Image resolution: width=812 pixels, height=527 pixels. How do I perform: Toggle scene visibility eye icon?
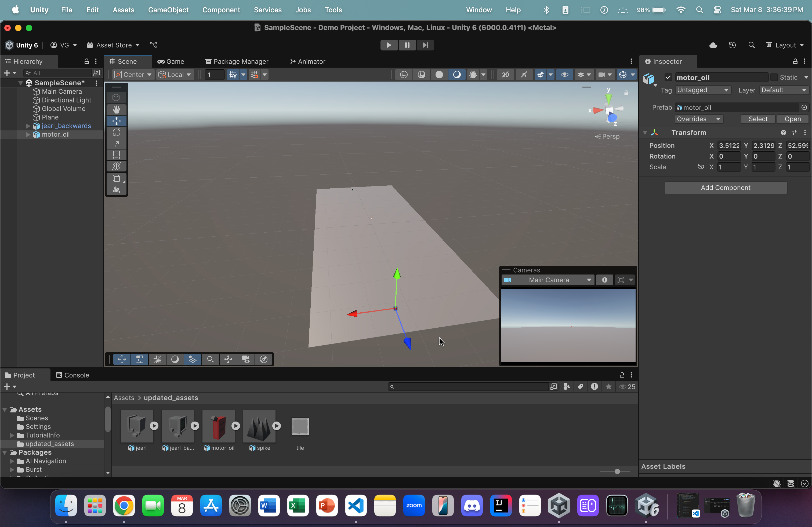pyautogui.click(x=564, y=75)
